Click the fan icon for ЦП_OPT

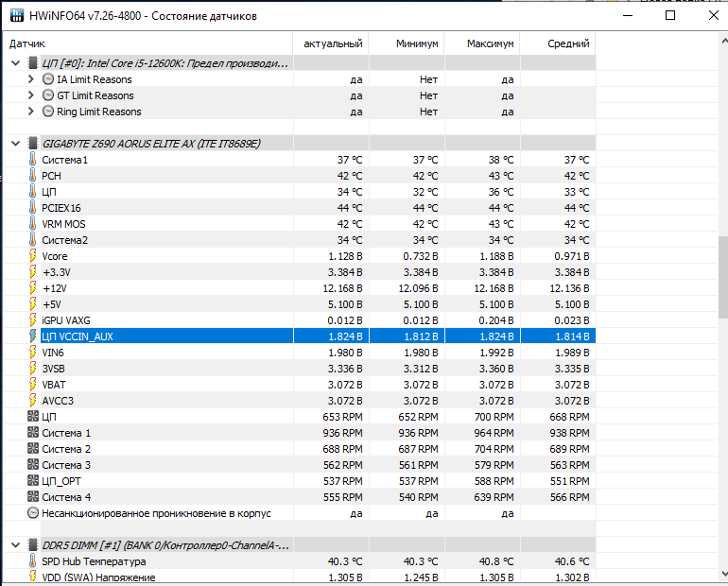pos(33,481)
